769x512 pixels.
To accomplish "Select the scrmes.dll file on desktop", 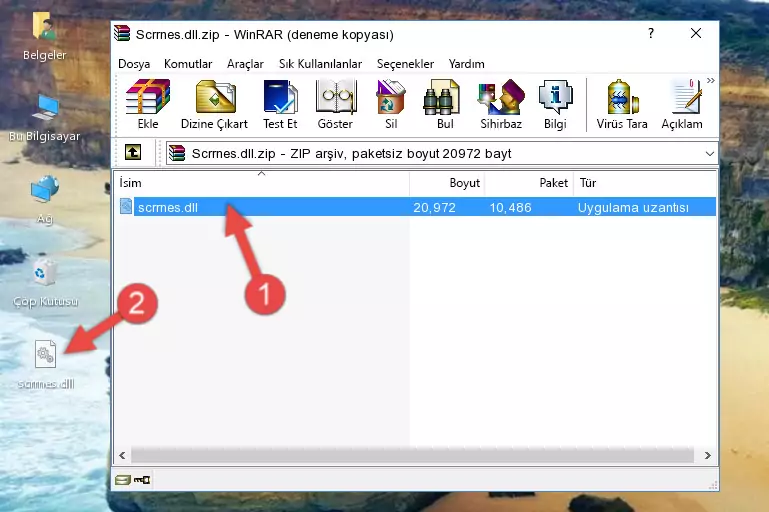I will pos(46,365).
